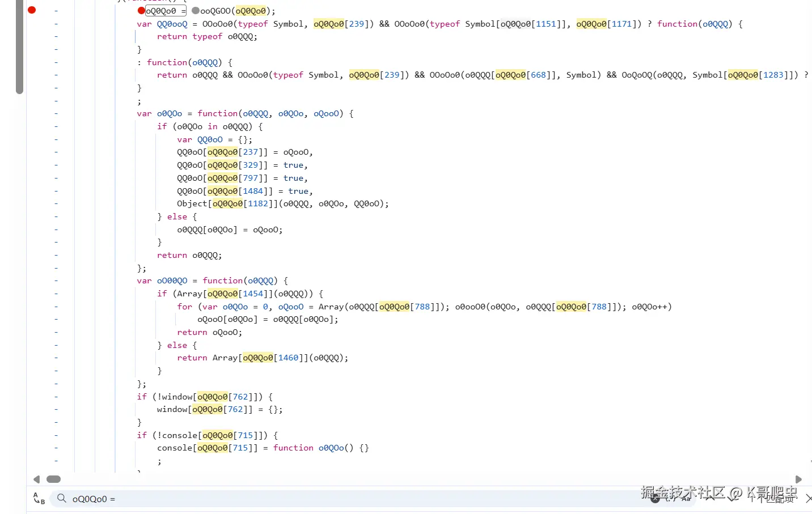Set breakpoint on gutter dash of "if (!console" line
The height and width of the screenshot is (514, 812).
coord(56,435)
